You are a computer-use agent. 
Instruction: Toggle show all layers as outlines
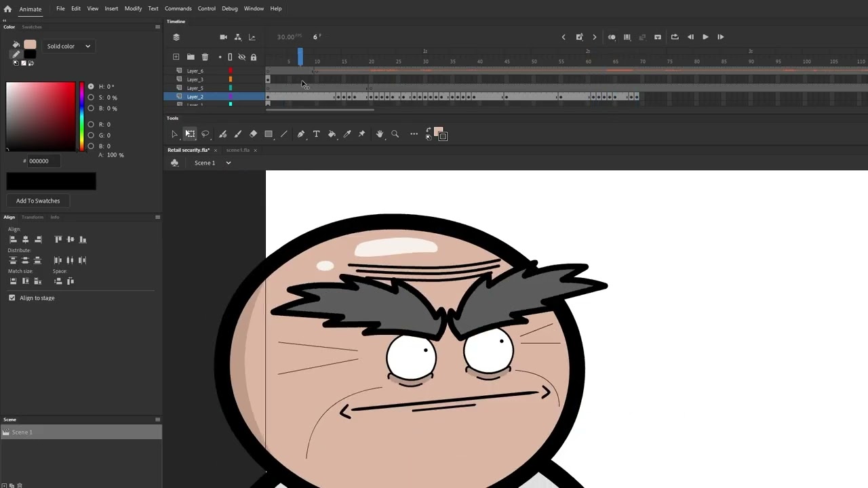[230, 57]
